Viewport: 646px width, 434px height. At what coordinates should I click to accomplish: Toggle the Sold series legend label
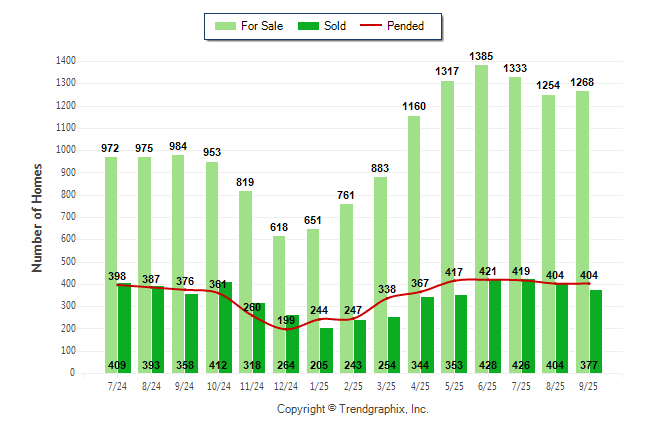(335, 26)
